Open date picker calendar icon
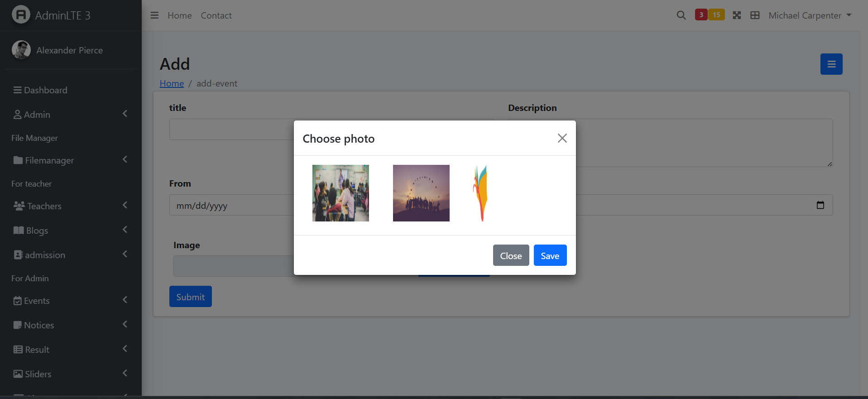868x399 pixels. tap(820, 205)
